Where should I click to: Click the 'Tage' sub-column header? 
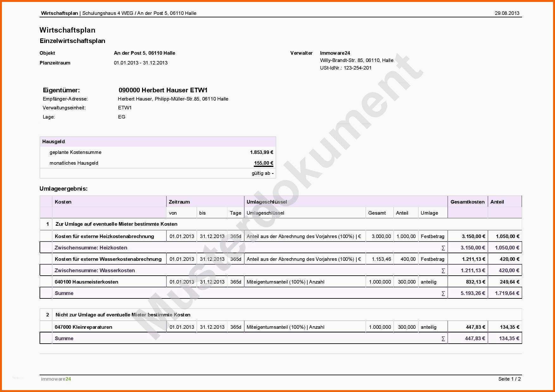pos(235,213)
